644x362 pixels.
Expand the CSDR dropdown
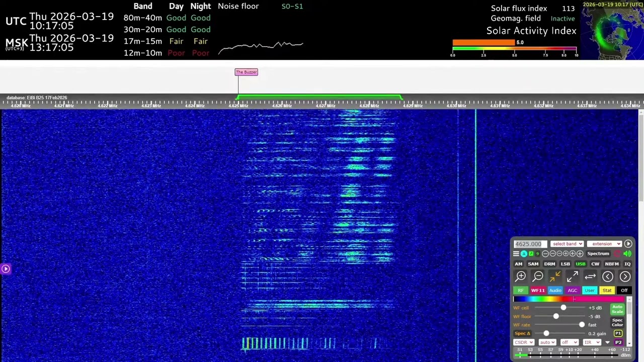coord(524,342)
